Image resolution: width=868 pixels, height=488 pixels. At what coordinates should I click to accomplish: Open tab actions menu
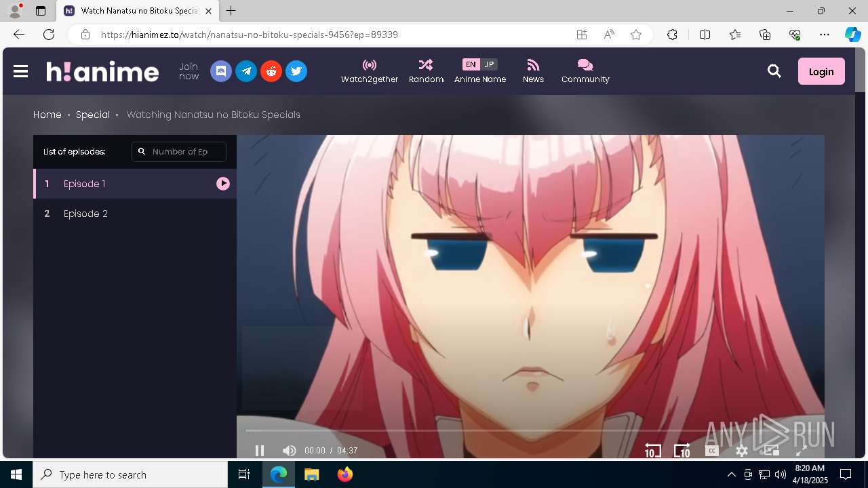(41, 11)
